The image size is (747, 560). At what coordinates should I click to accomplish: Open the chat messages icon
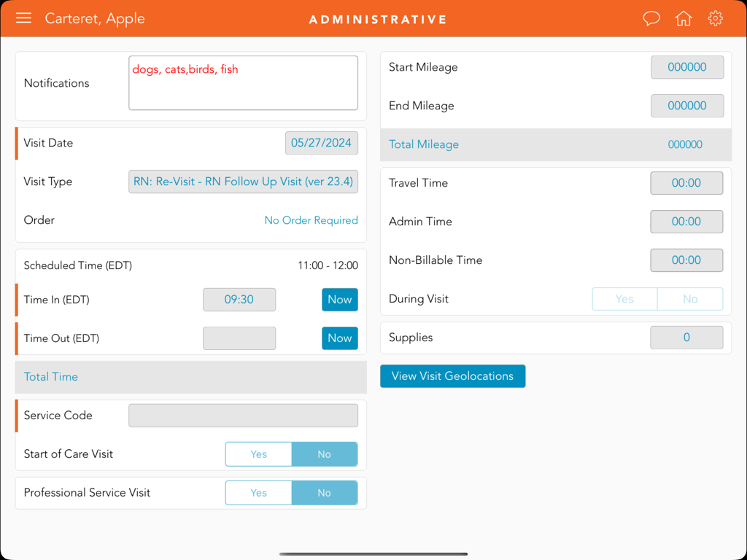coord(651,18)
